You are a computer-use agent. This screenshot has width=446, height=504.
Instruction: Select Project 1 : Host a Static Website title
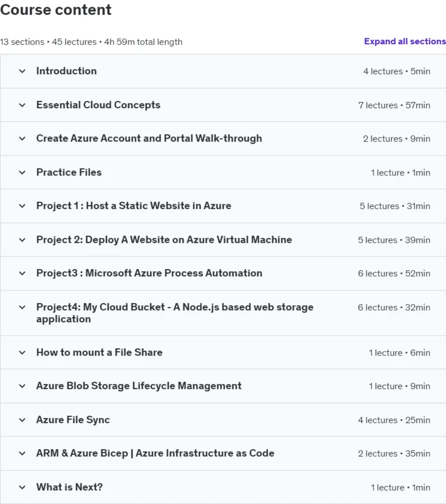[x=134, y=206]
